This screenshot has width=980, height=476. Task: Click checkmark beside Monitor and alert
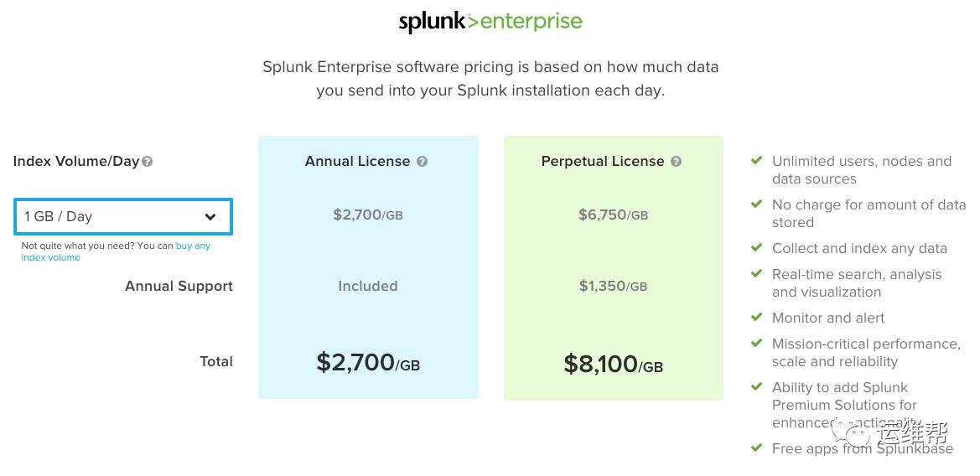[x=756, y=318]
